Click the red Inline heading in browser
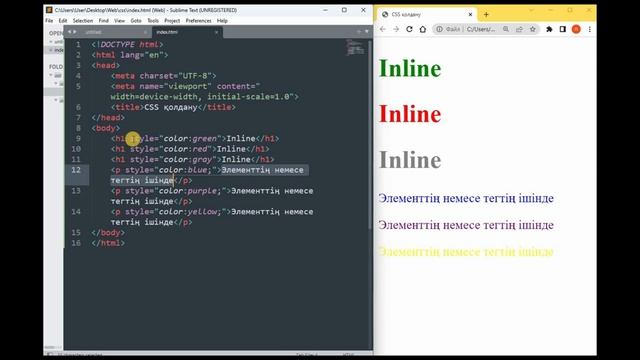Image resolution: width=640 pixels, height=360 pixels. 410,114
